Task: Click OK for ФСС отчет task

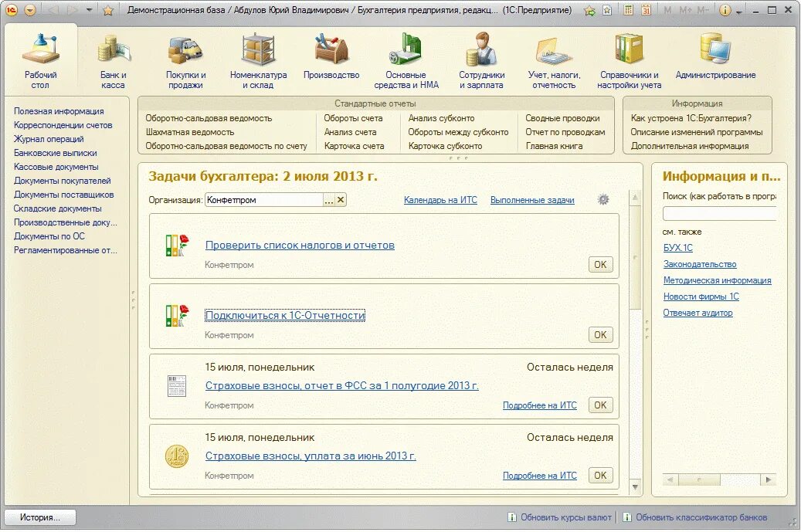Action: click(x=600, y=405)
